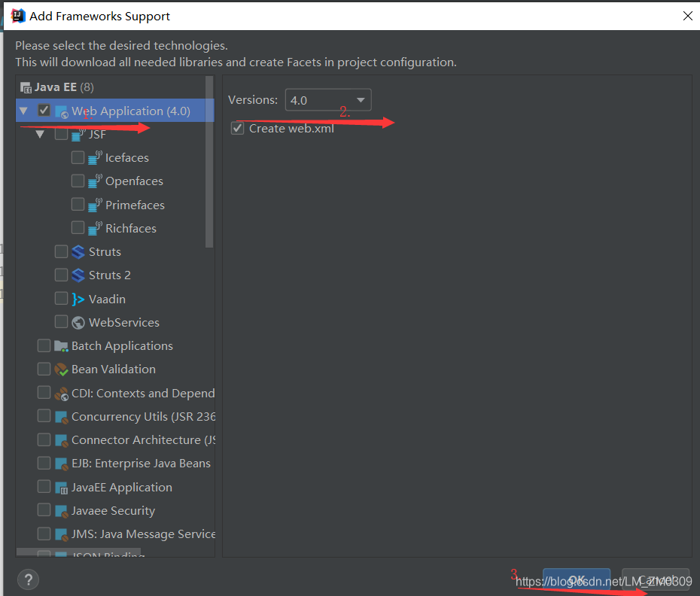Click the Primefaces icon
The image size is (700, 596).
click(x=95, y=205)
